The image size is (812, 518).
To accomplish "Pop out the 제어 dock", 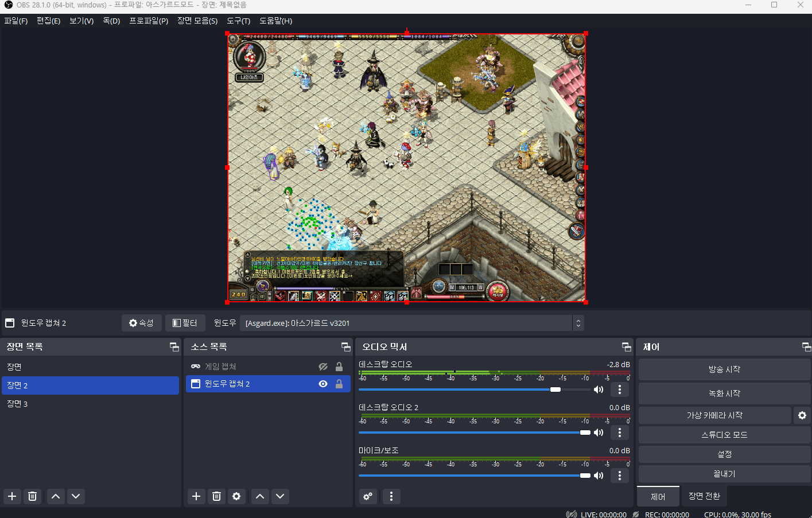I will pos(806,346).
